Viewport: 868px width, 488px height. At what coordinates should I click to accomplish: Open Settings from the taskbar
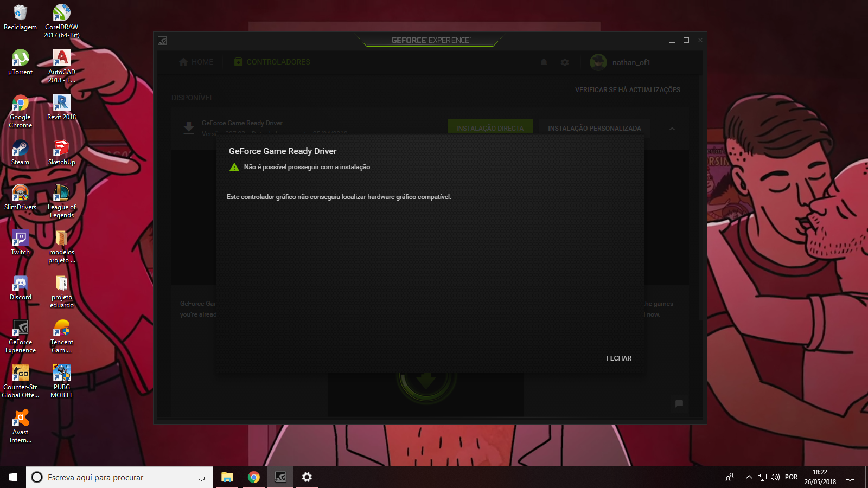pyautogui.click(x=307, y=477)
